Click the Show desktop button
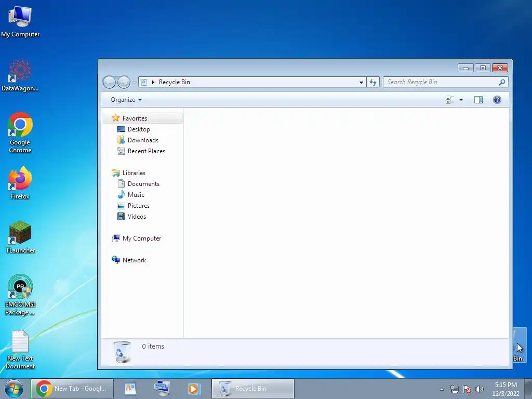The width and height of the screenshot is (532, 399). [528, 389]
